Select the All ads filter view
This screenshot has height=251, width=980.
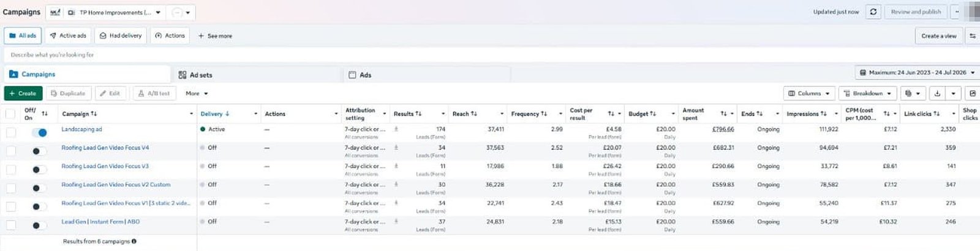click(x=23, y=36)
